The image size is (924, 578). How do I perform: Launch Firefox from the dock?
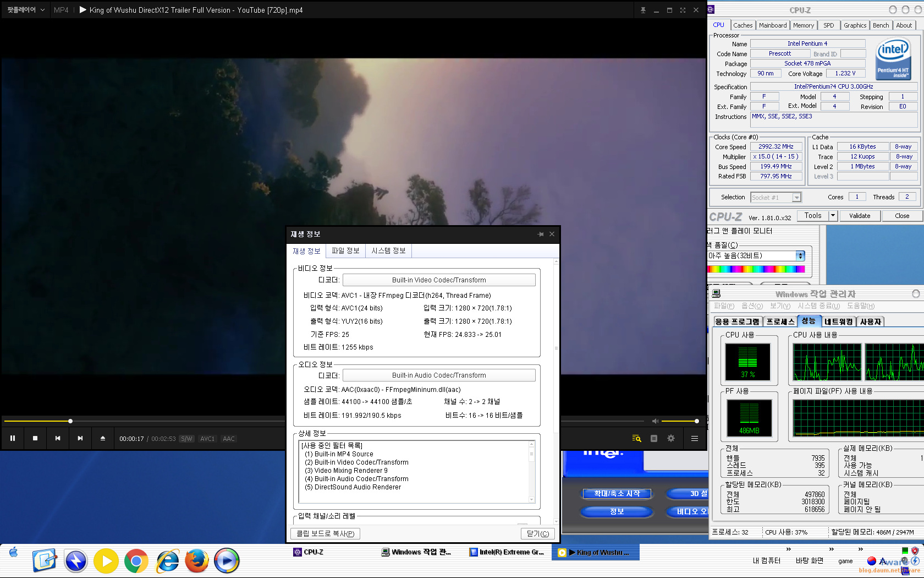pos(197,561)
